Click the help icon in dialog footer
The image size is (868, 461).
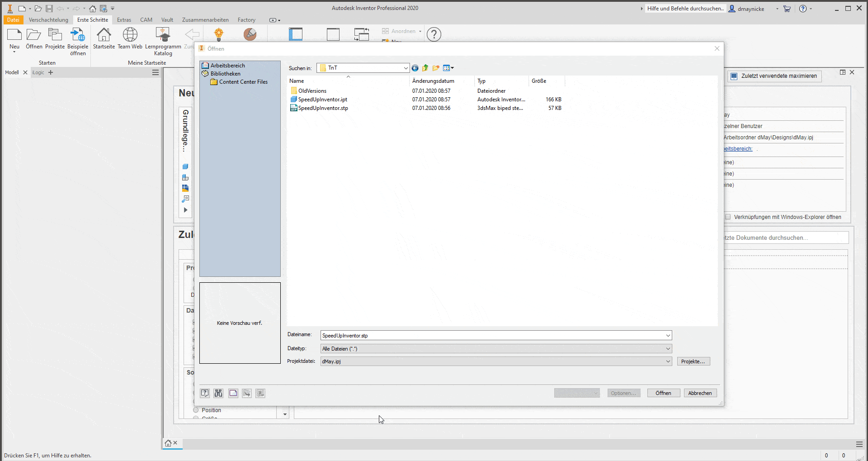pos(205,393)
